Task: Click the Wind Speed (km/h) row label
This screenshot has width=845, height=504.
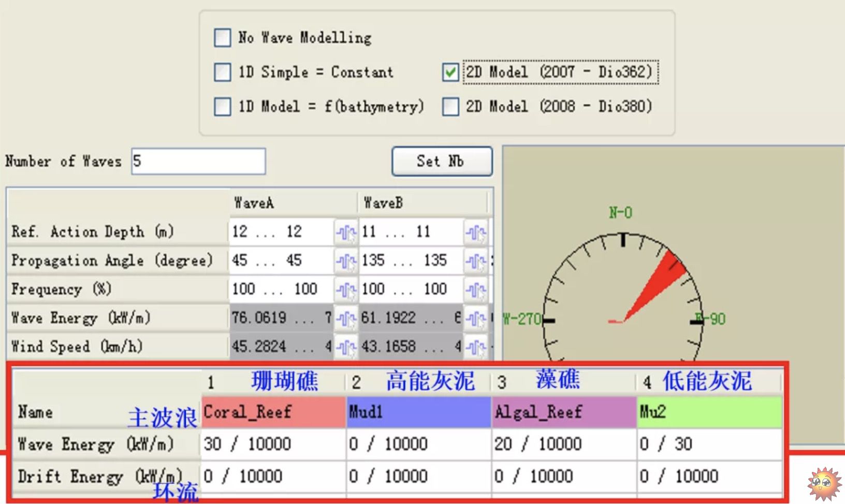Action: (x=77, y=346)
